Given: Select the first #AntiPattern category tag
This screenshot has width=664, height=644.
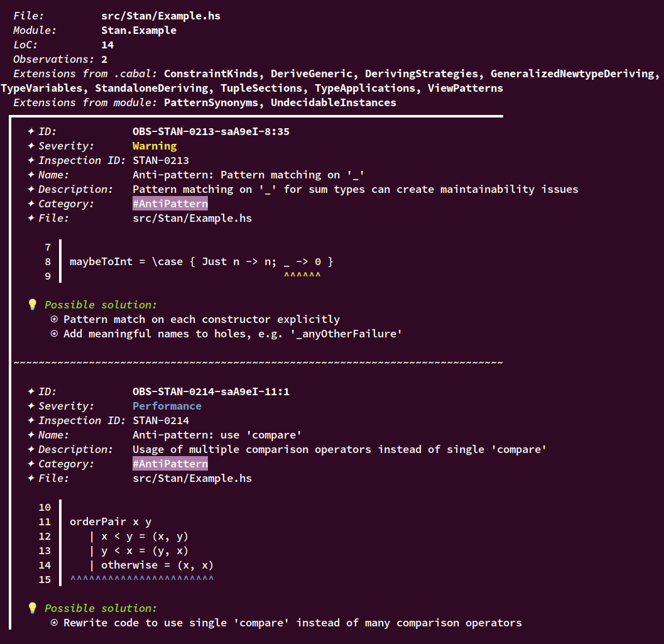Looking at the screenshot, I should [170, 204].
